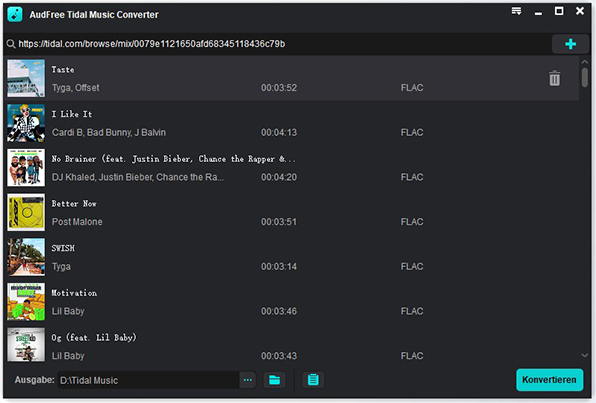
Task: Click the track title Motivation
Action: coord(74,293)
